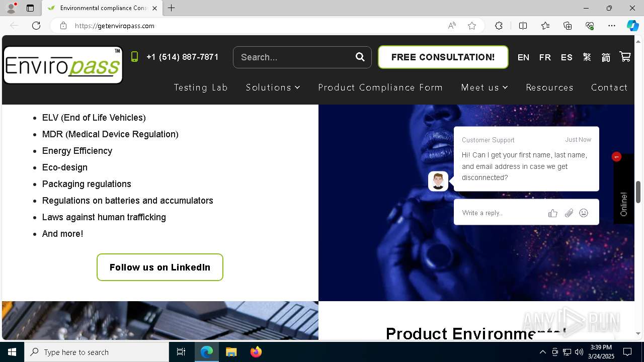Viewport: 644px width, 362px height.
Task: Switch site language to EN
Action: [x=523, y=57]
